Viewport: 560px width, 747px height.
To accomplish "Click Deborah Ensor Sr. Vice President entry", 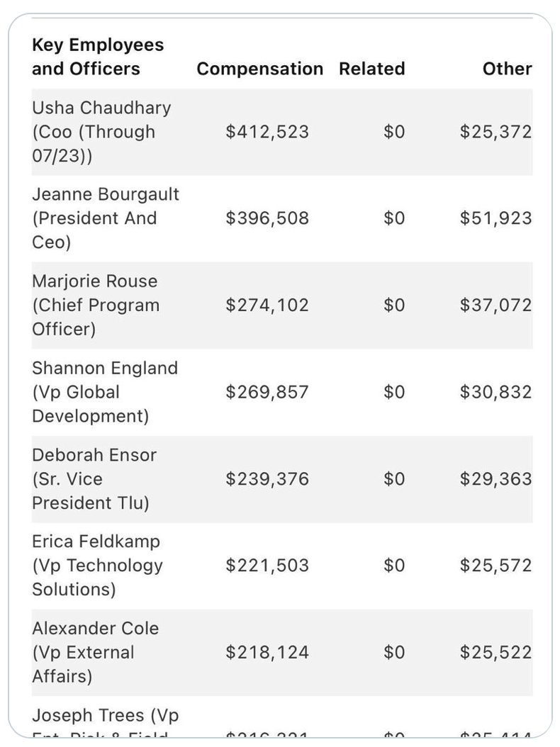I will 94,479.
